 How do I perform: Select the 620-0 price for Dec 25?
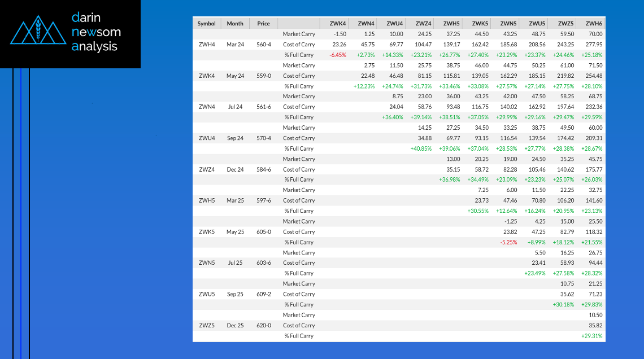pos(264,326)
